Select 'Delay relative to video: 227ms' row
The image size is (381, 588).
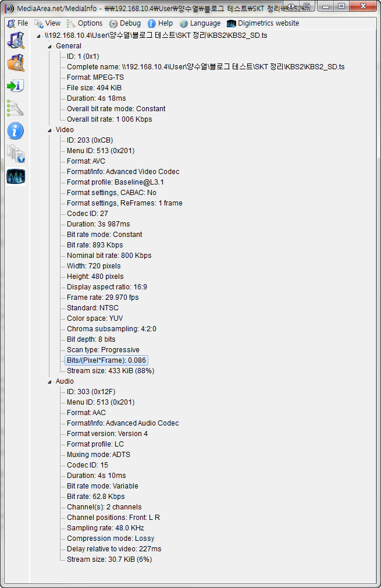coord(114,550)
